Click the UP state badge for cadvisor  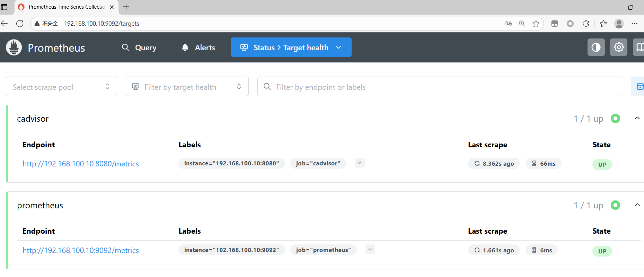(602, 165)
